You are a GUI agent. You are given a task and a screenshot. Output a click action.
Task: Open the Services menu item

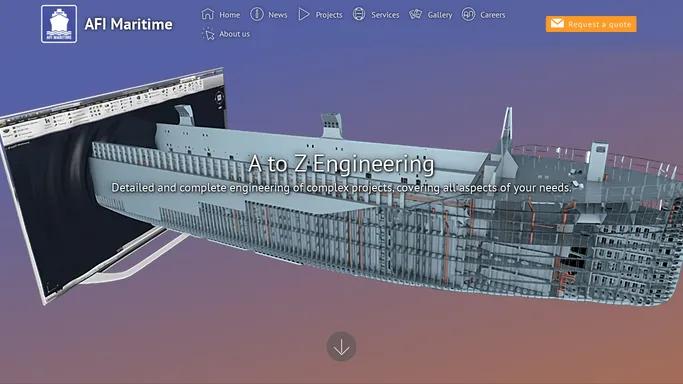385,15
